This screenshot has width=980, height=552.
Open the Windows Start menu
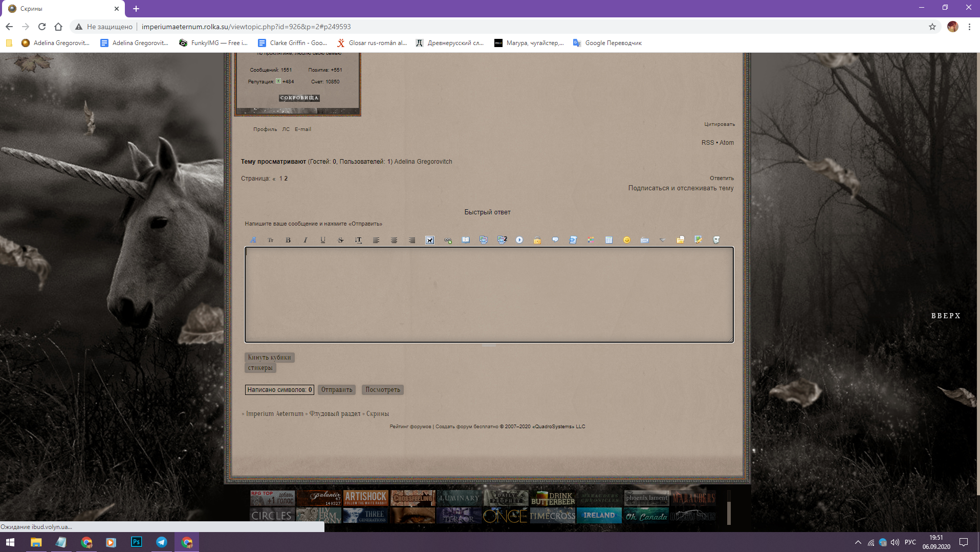(10, 542)
